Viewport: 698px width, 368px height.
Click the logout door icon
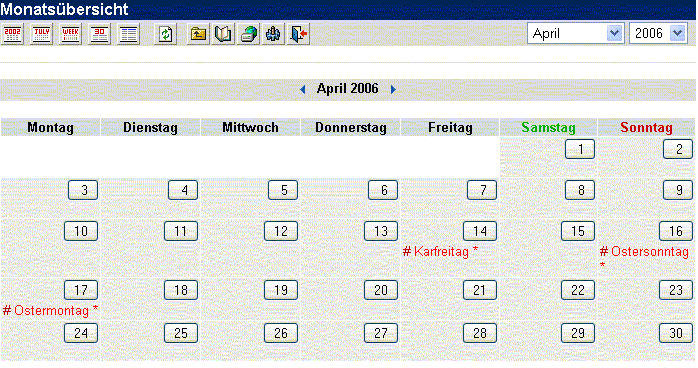tap(298, 34)
